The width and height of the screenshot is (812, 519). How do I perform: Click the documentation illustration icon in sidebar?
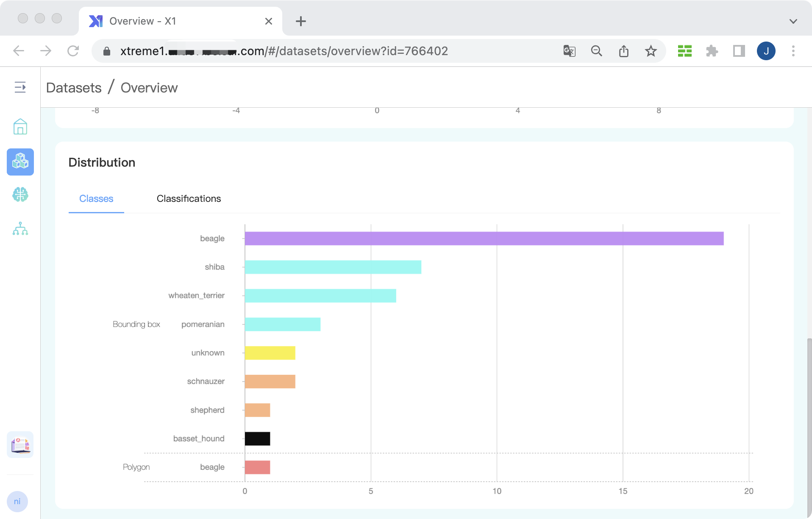point(20,444)
